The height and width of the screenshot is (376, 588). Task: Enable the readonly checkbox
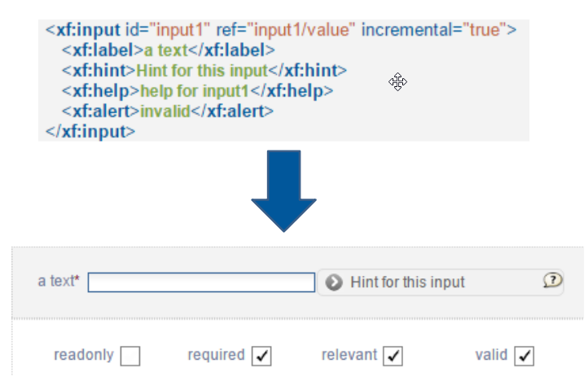[129, 356]
